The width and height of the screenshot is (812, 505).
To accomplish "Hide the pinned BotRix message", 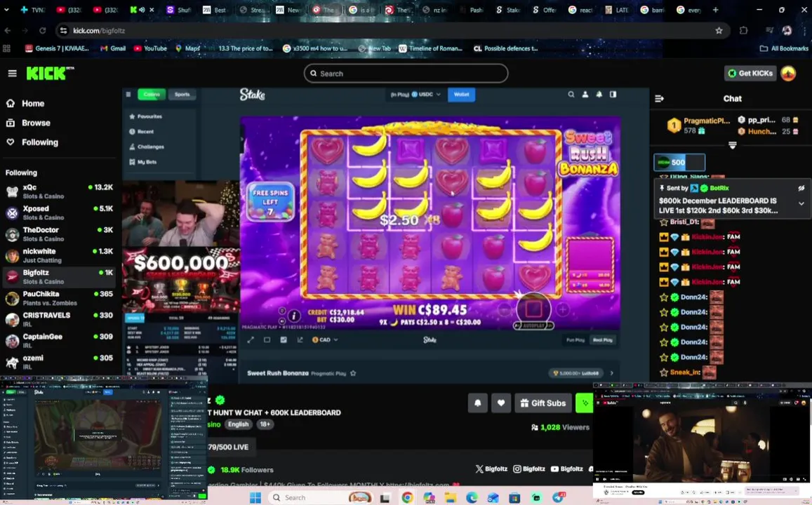I will pyautogui.click(x=801, y=189).
